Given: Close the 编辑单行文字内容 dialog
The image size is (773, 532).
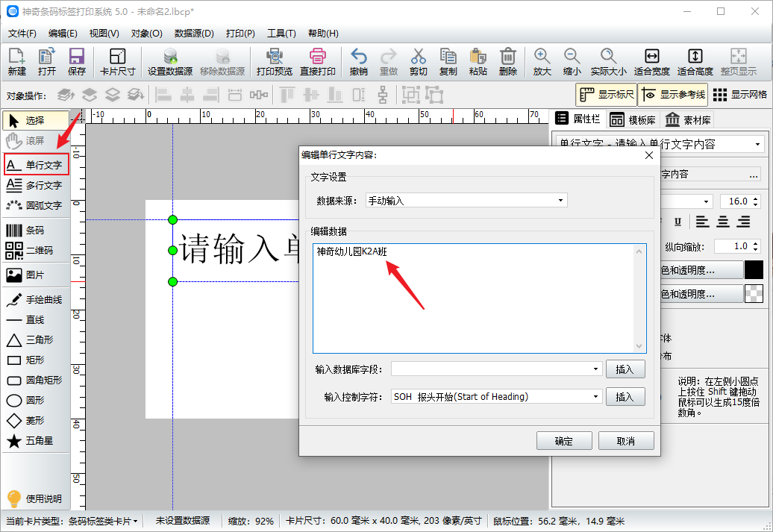Looking at the screenshot, I should pos(649,155).
